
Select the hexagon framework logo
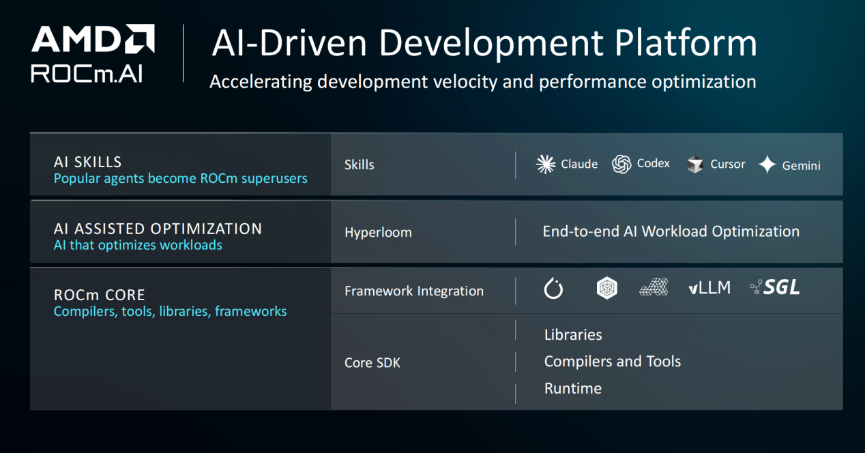point(607,288)
